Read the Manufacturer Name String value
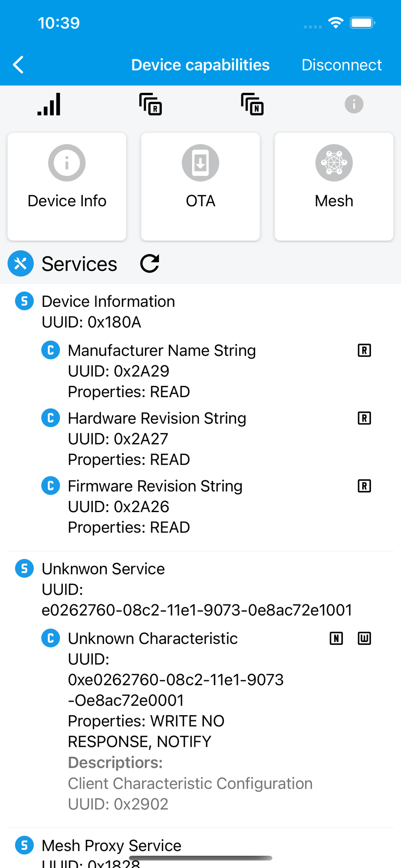Viewport: 401px width, 868px height. 364,350
